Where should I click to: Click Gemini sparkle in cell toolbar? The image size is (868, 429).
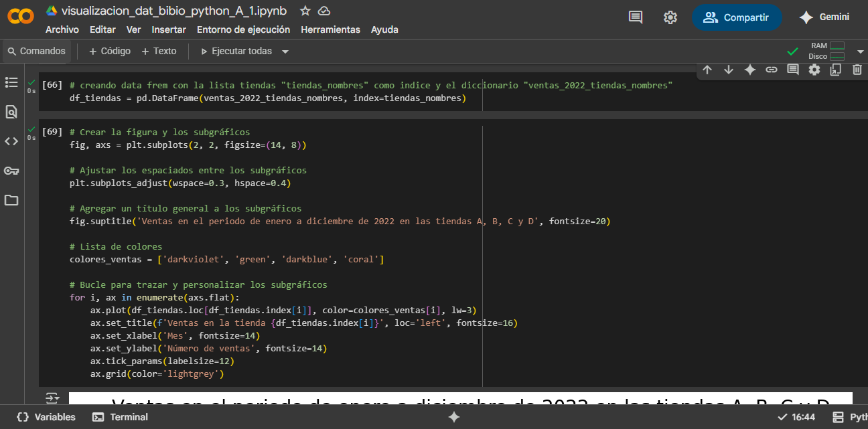click(750, 70)
